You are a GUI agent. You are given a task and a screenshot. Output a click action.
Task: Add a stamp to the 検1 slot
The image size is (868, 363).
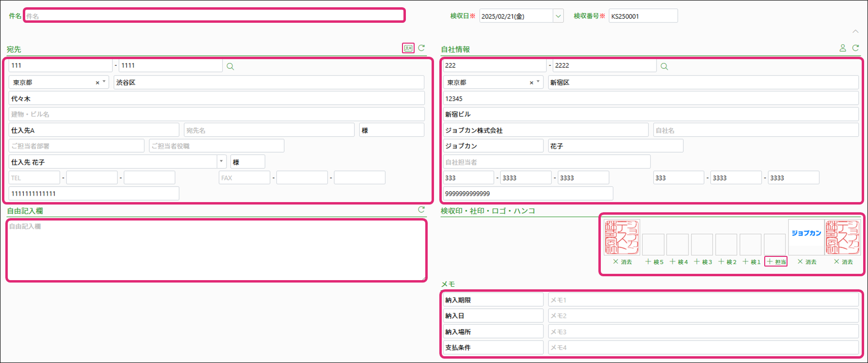[x=751, y=262]
